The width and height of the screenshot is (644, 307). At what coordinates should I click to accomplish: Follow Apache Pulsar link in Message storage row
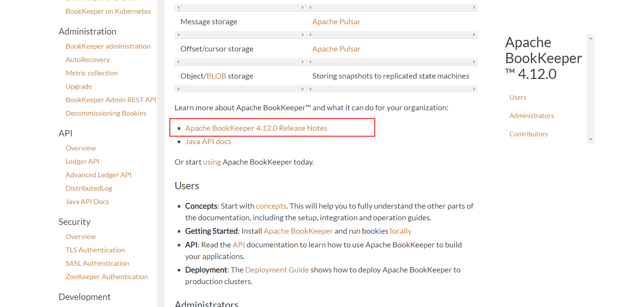pyautogui.click(x=336, y=22)
